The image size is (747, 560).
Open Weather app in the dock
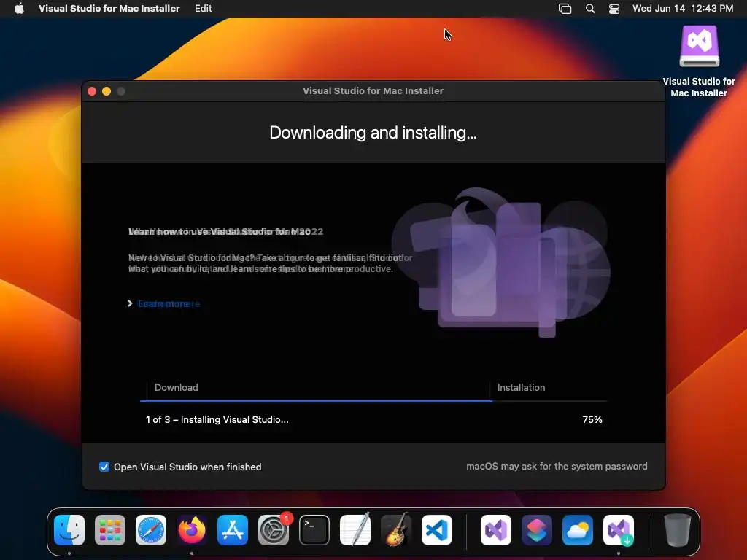tap(578, 530)
